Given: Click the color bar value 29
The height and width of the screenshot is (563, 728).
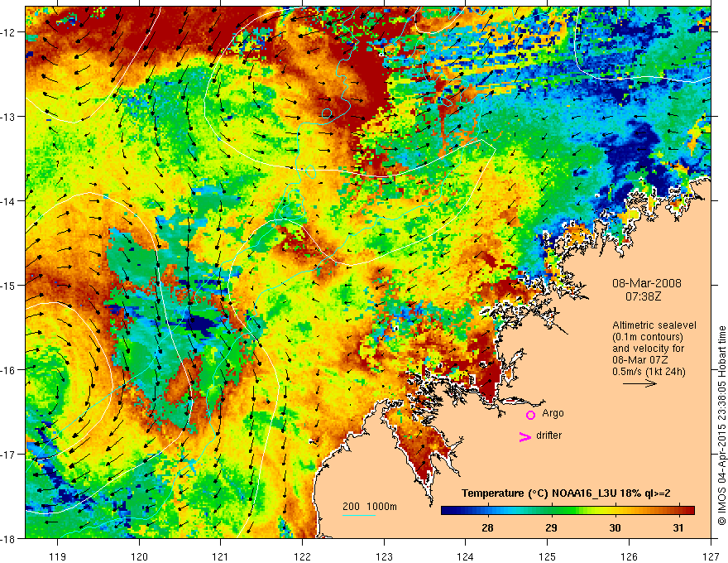Looking at the screenshot, I should (551, 527).
